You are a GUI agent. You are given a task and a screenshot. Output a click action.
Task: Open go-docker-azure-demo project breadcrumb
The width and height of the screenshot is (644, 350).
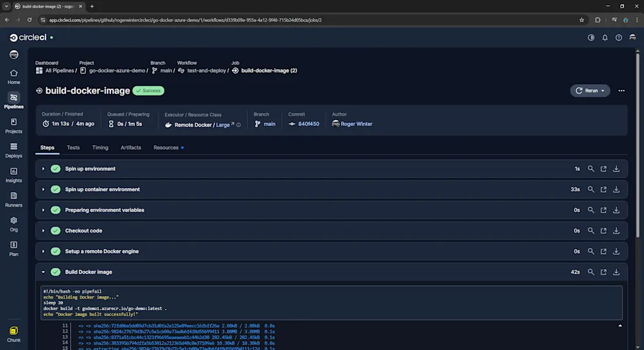(x=112, y=71)
